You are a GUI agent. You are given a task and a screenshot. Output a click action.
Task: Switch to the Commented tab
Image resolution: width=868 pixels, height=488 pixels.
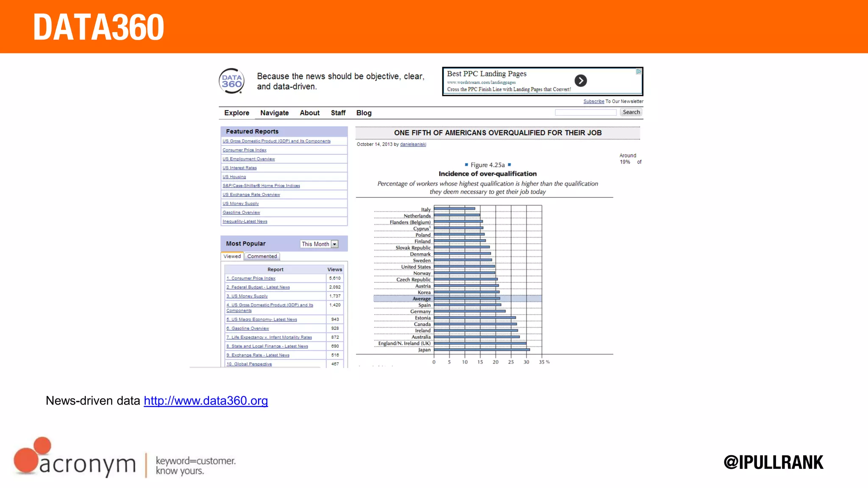tap(262, 257)
